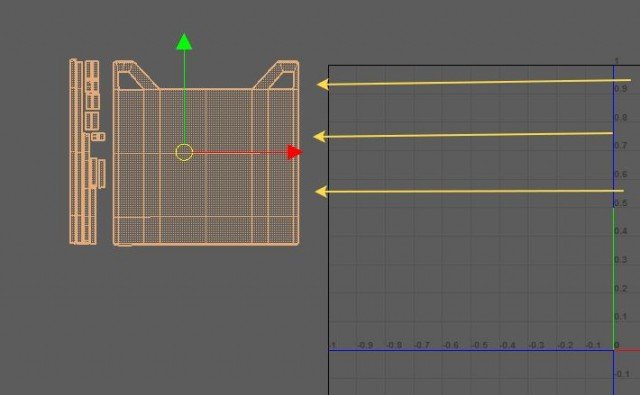Click the "-0.9" label on the horizontal axis

coord(365,345)
